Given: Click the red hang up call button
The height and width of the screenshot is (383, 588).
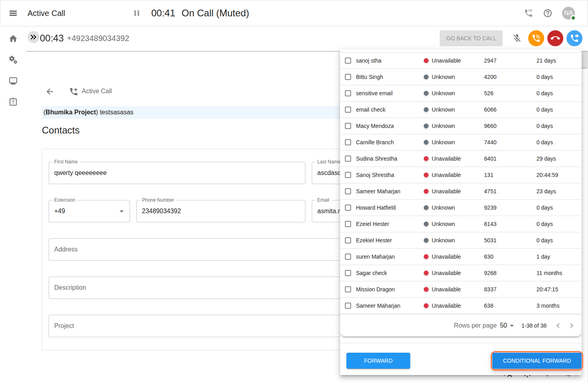Looking at the screenshot, I should pyautogui.click(x=555, y=38).
